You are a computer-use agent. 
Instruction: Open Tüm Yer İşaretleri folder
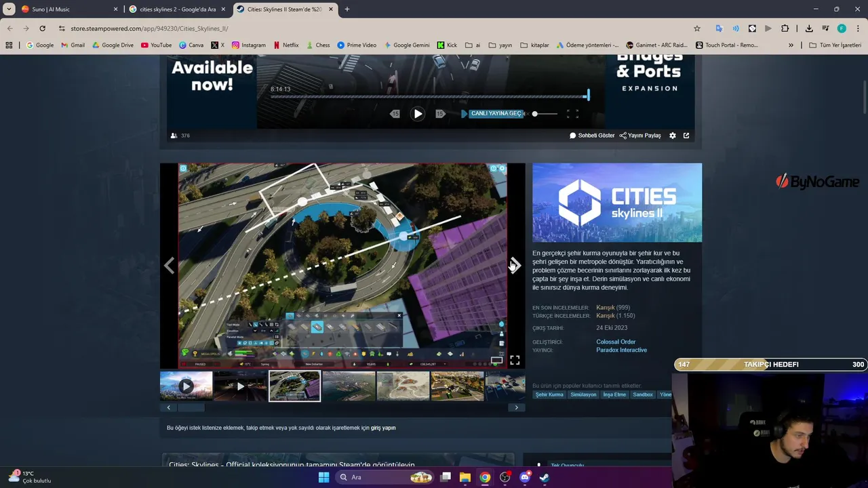coord(834,45)
